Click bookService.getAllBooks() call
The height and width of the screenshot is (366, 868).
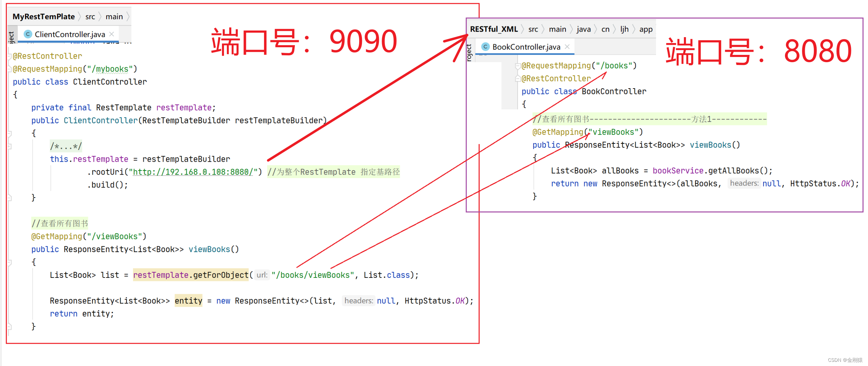[x=712, y=171]
